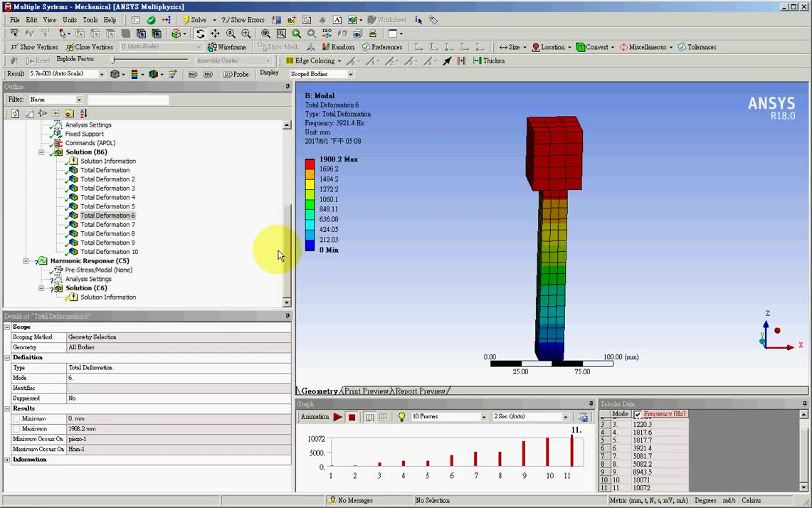Click the filter text input field

click(128, 100)
